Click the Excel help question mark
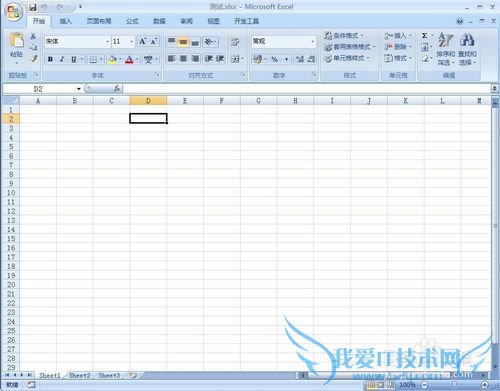Image resolution: width=500 pixels, height=391 pixels. point(460,21)
